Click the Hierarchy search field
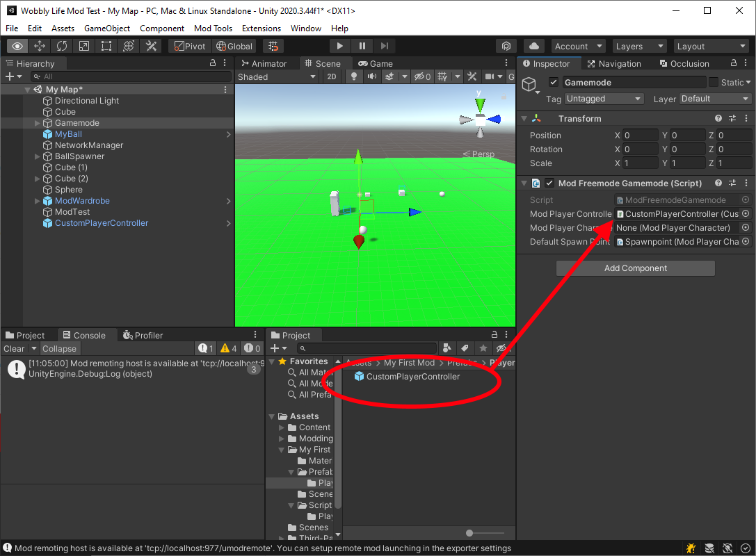This screenshot has width=756, height=556. coord(131,76)
